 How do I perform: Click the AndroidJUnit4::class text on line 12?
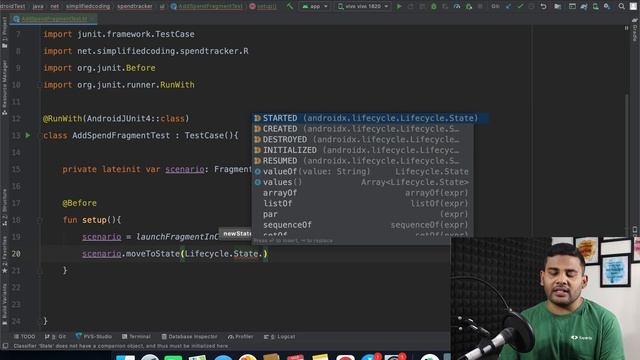(x=136, y=118)
